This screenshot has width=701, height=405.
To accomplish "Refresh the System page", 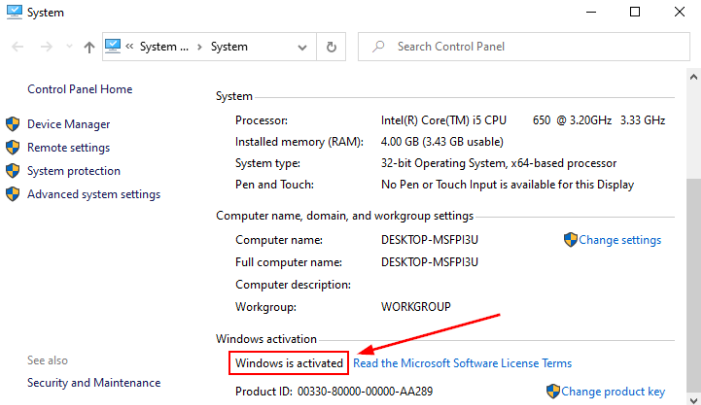I will click(x=331, y=46).
